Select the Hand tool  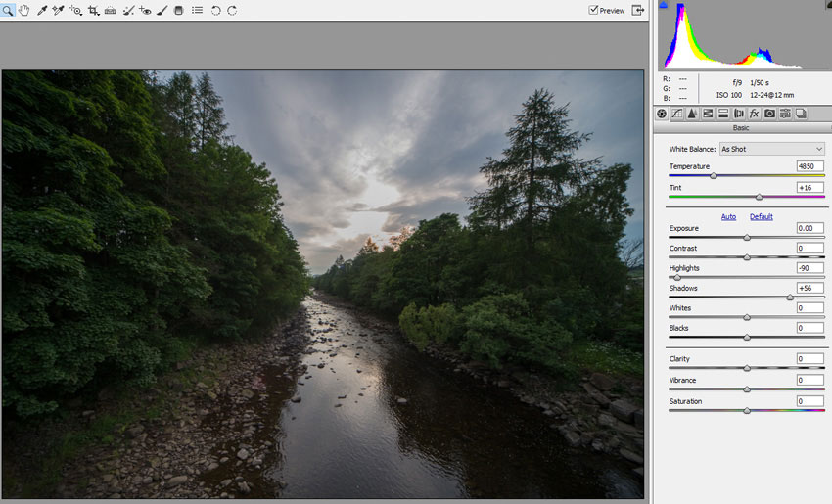click(24, 10)
